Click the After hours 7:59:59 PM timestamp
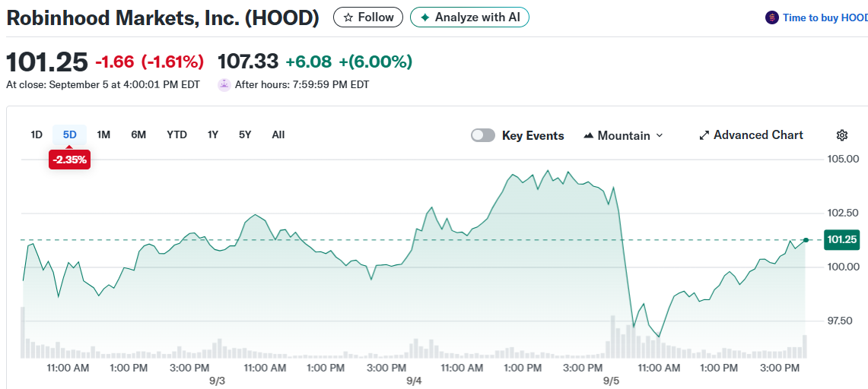 [x=302, y=85]
